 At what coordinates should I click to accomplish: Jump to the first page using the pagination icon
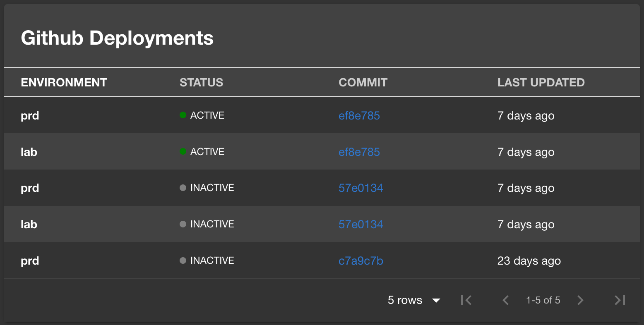coord(466,300)
